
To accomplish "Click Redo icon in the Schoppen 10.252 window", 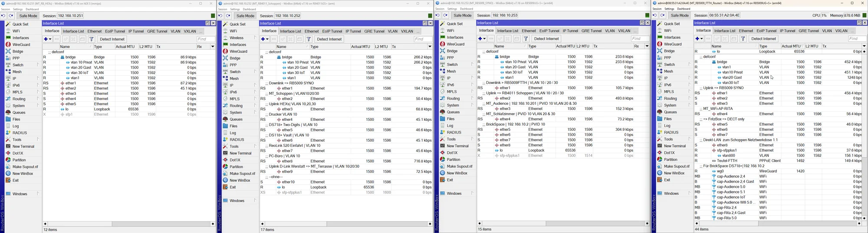I will click(x=229, y=16).
